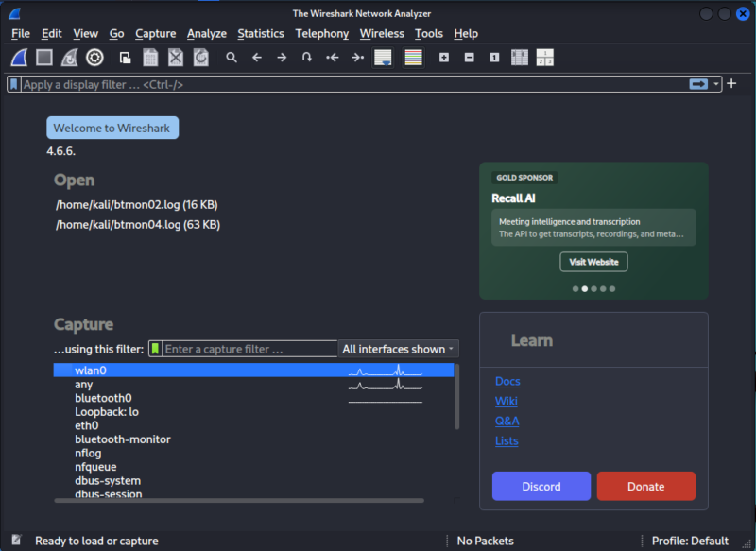The image size is (756, 551).
Task: Select the nflog interface
Action: click(253, 453)
